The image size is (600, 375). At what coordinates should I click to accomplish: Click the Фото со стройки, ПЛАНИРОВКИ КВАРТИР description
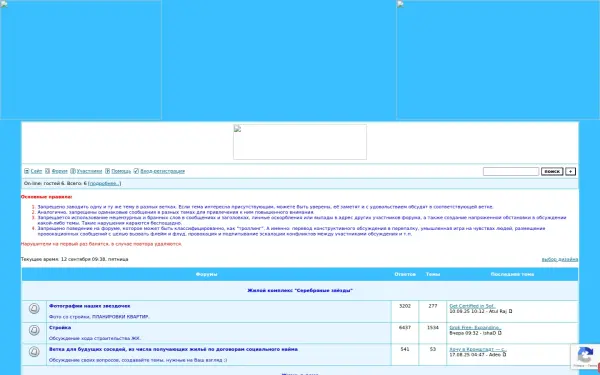[99, 317]
